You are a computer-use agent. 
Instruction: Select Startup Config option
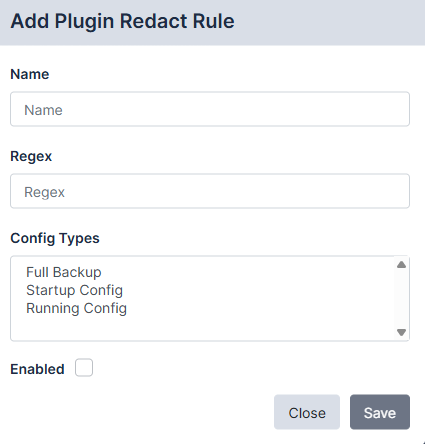tap(74, 290)
